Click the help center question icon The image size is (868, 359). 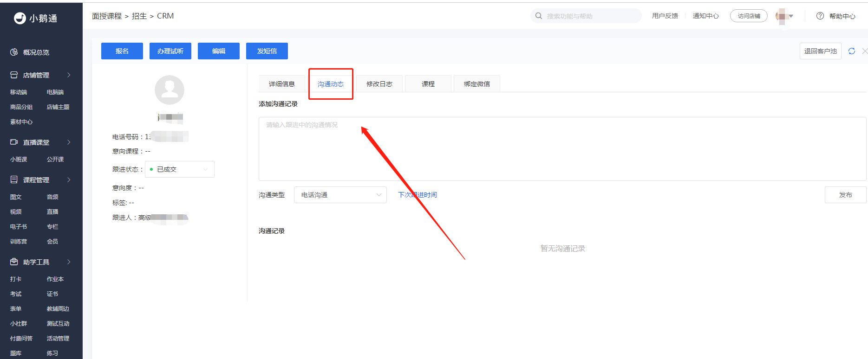820,16
